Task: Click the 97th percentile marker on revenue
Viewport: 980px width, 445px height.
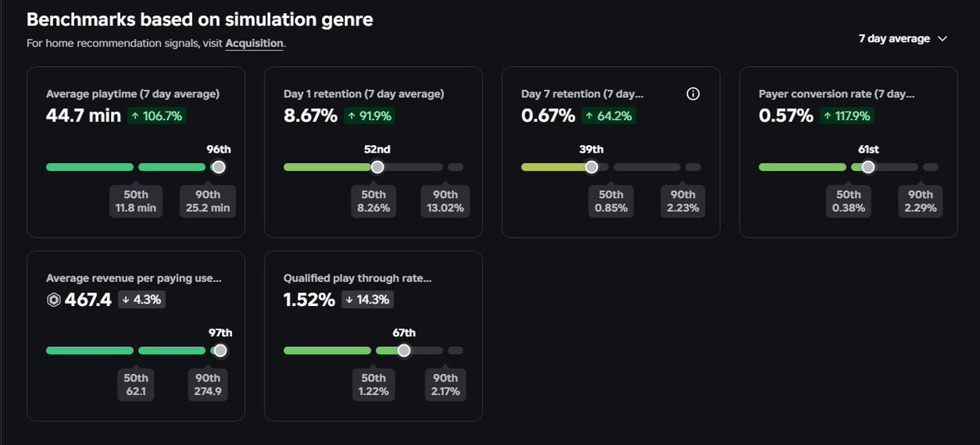Action: 220,350
